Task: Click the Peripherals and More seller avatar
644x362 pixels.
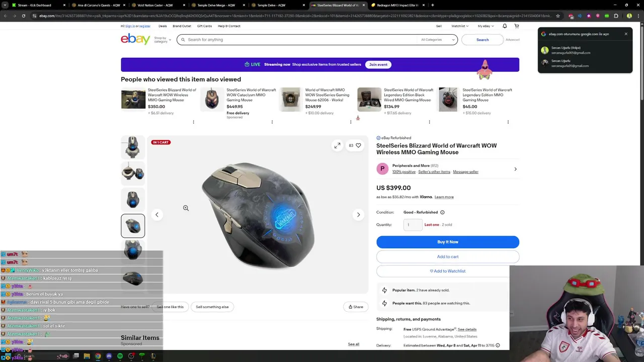Action: [x=382, y=169]
